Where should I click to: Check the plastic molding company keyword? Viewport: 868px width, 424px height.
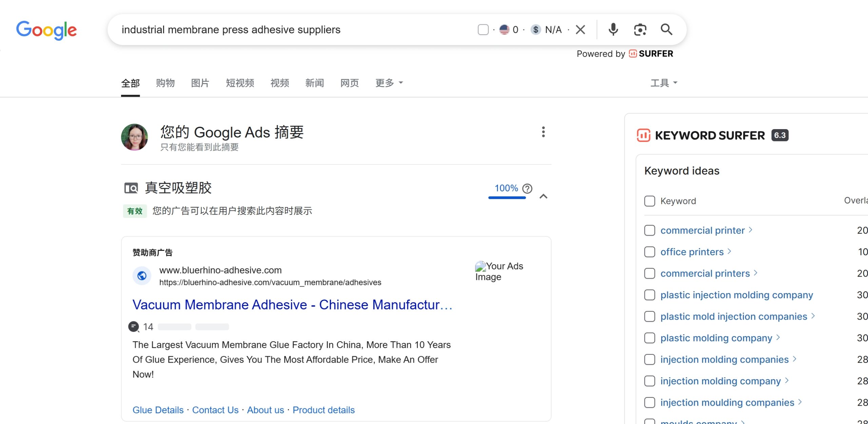pos(650,338)
